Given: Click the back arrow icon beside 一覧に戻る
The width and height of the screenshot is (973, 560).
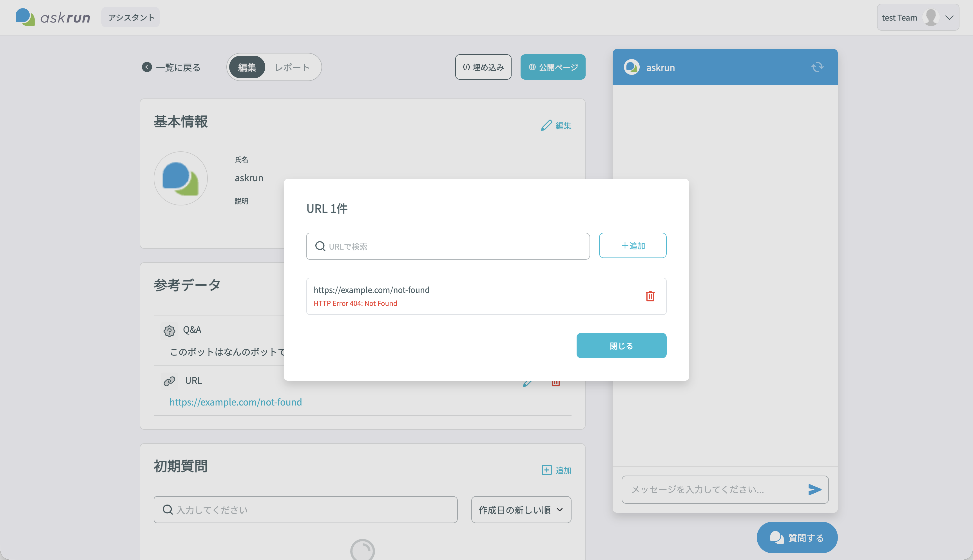Looking at the screenshot, I should pyautogui.click(x=147, y=67).
